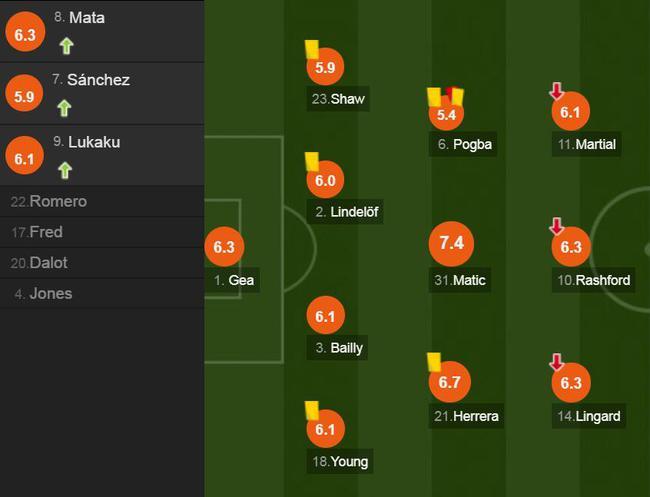Select Jones in the bench list
Screen dimensions: 650x497
click(102, 293)
